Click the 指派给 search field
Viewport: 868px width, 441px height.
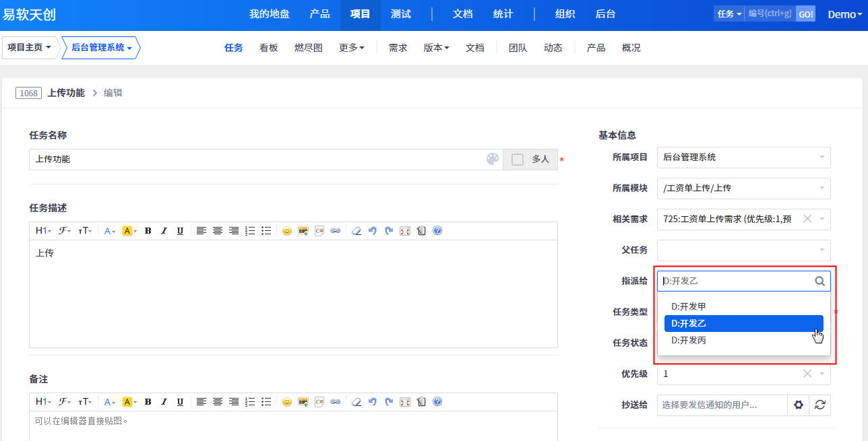(x=744, y=281)
